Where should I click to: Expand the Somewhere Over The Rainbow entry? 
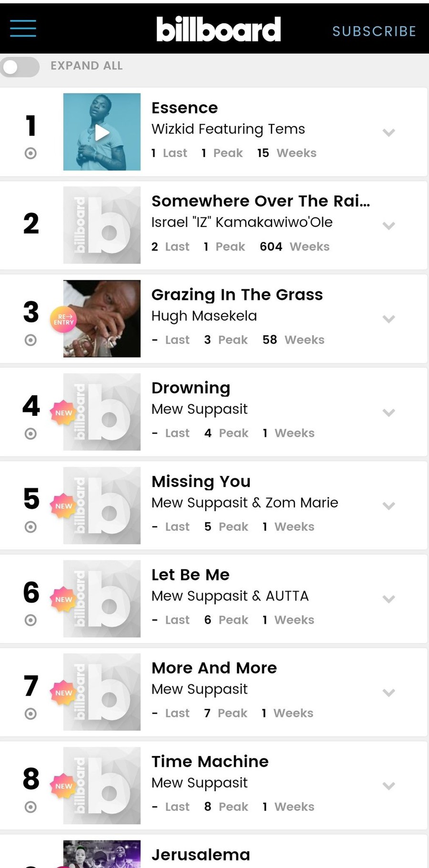[389, 226]
